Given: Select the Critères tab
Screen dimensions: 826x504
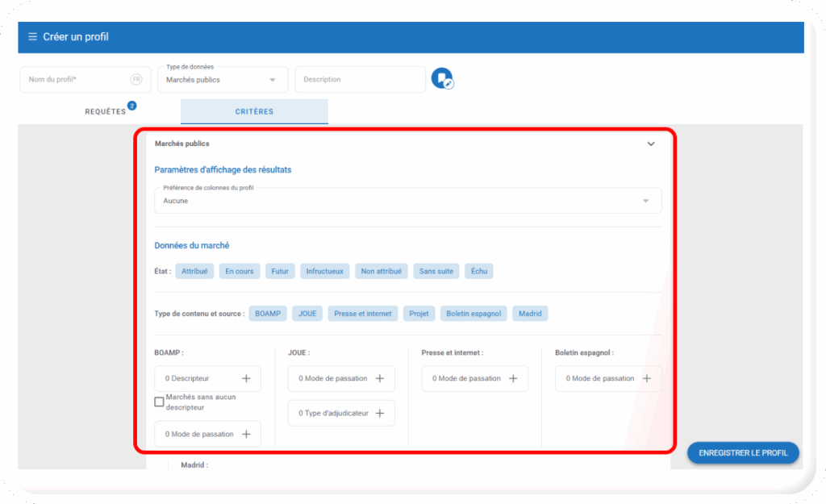Looking at the screenshot, I should pos(254,111).
